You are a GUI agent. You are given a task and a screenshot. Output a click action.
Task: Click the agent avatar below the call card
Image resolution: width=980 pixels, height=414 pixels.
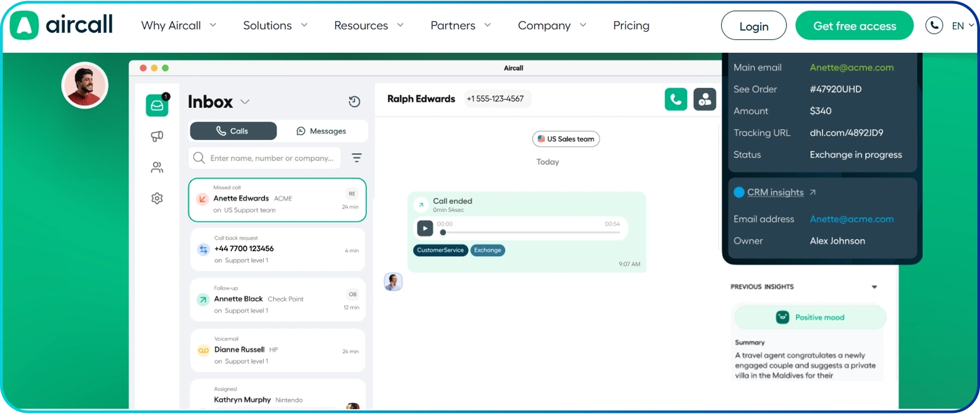pos(393,282)
